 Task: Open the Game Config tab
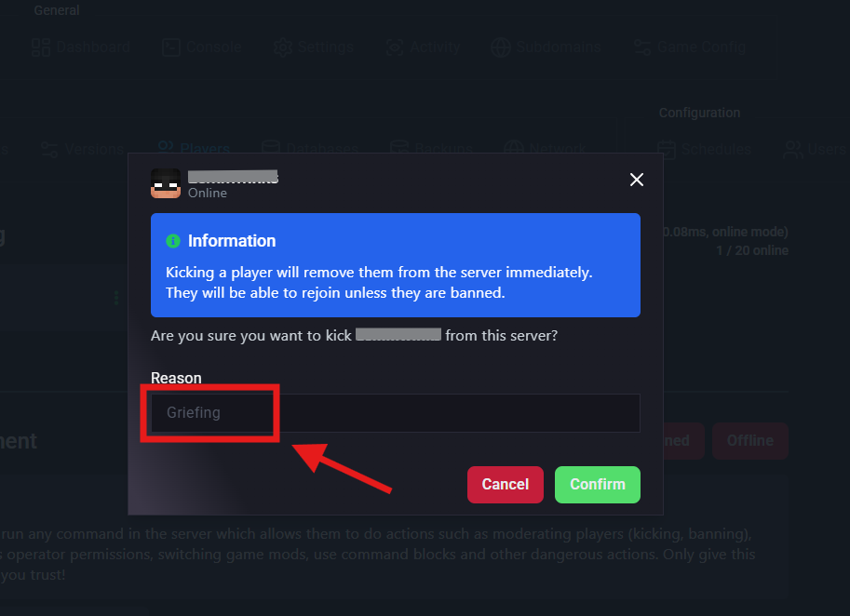tap(690, 47)
